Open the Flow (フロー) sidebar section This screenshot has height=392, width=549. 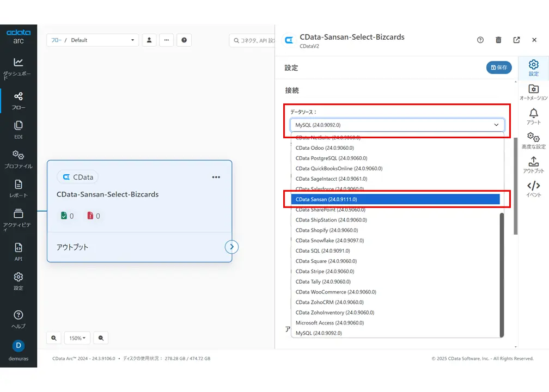pyautogui.click(x=18, y=101)
